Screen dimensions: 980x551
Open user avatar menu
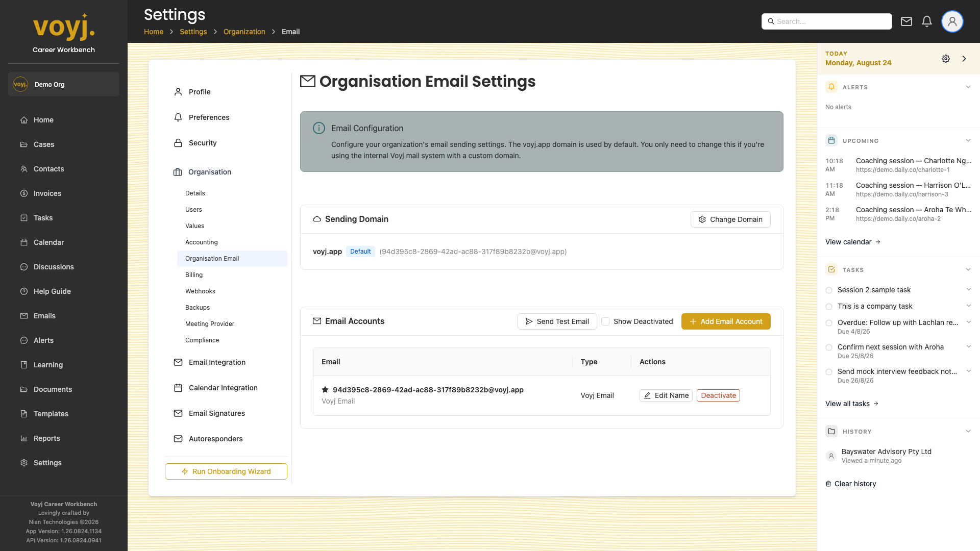point(952,21)
